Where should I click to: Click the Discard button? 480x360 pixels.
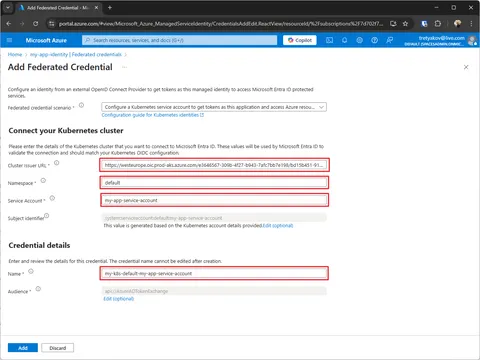[x=58, y=348]
